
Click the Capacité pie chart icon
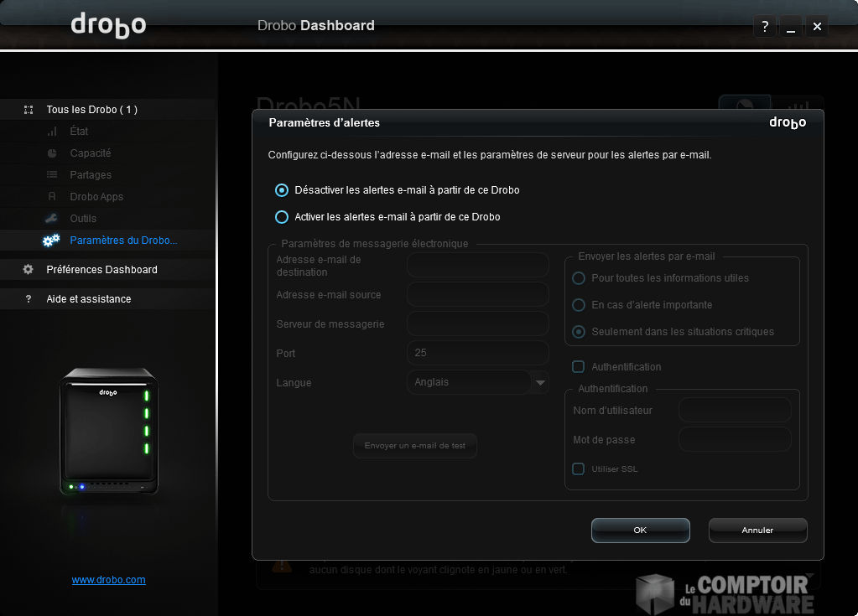click(x=52, y=153)
